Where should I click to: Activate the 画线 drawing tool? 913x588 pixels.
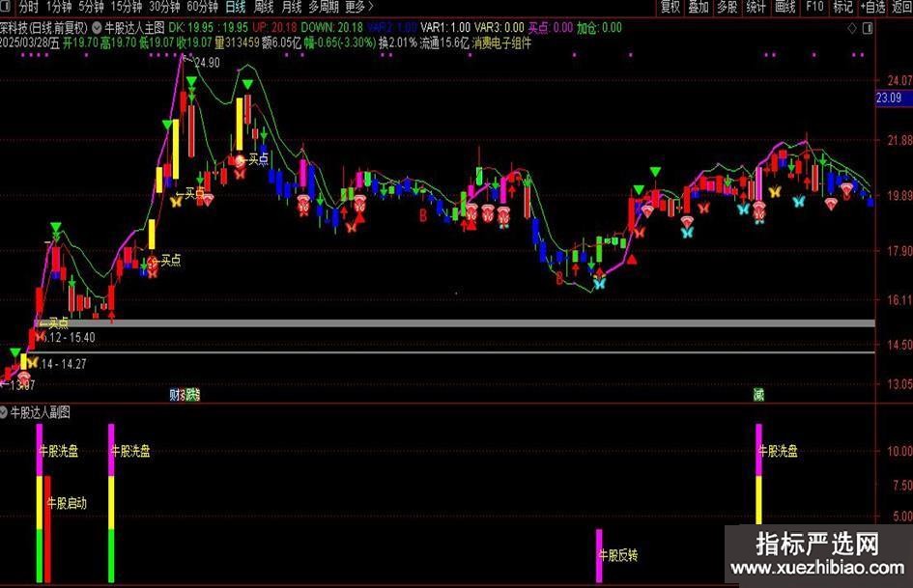click(785, 7)
